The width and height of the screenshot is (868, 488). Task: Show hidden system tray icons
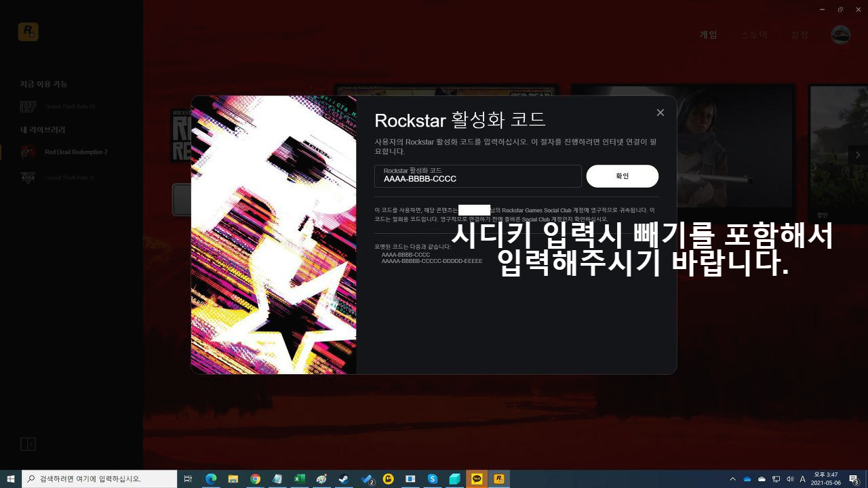pos(732,479)
